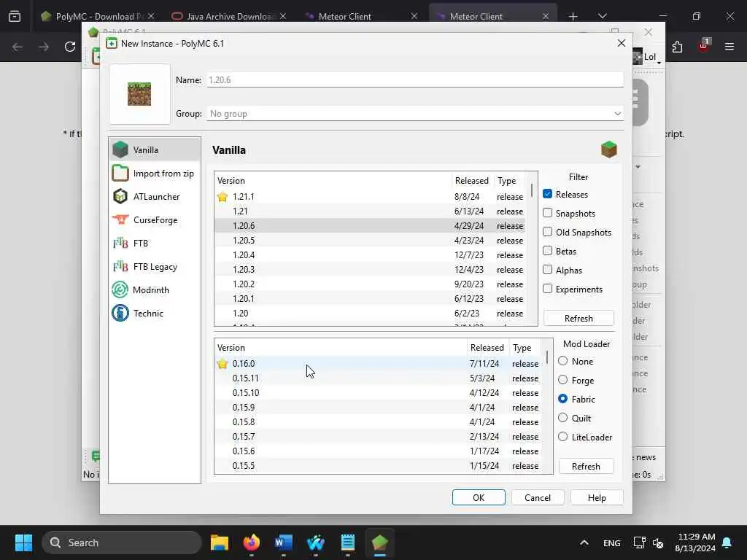Expand the Group dropdown
Screen dimensions: 747x560
617,113
